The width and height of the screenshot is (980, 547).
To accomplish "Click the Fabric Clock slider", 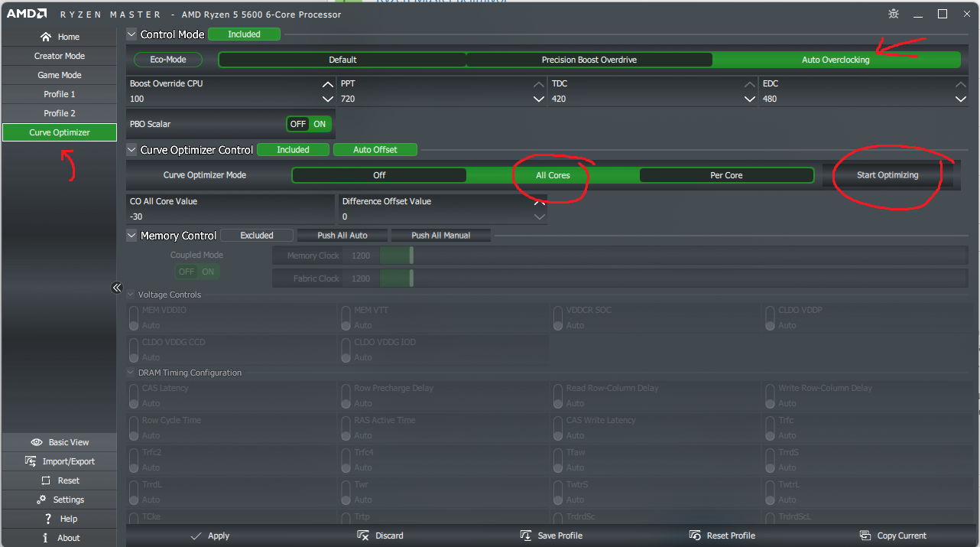I will pyautogui.click(x=673, y=278).
